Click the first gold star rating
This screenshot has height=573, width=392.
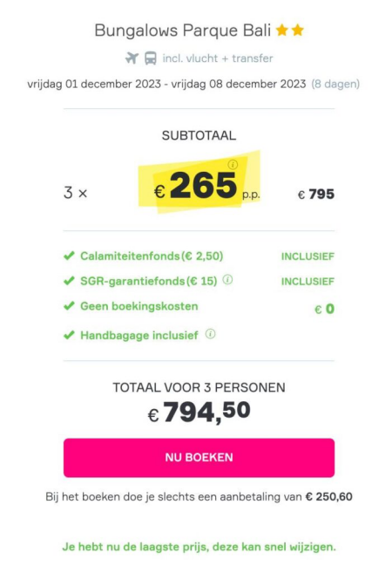[x=282, y=30]
